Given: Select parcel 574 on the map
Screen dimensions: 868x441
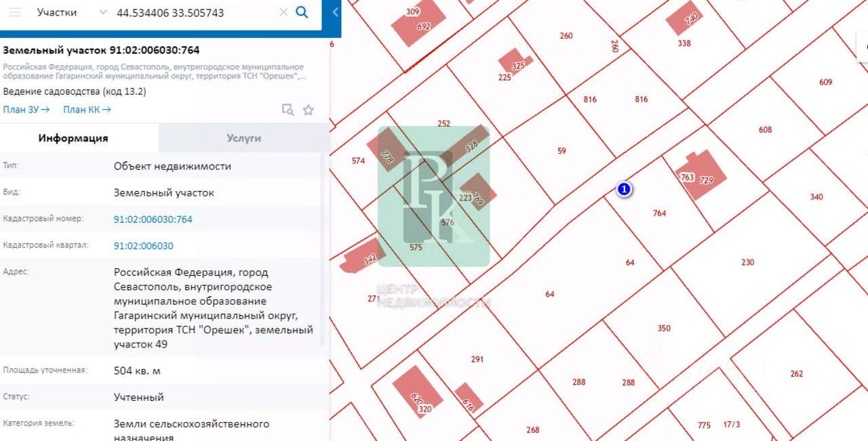Looking at the screenshot, I should [358, 161].
